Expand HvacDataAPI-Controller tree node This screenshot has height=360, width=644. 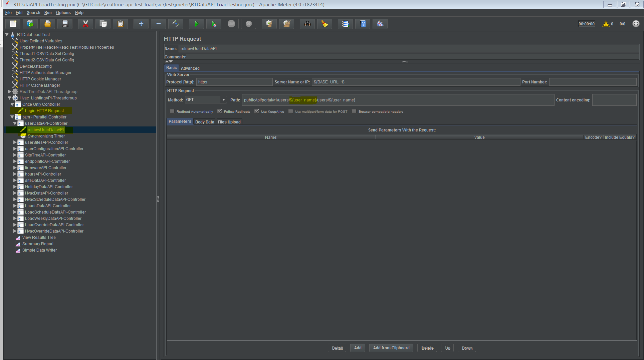15,193
